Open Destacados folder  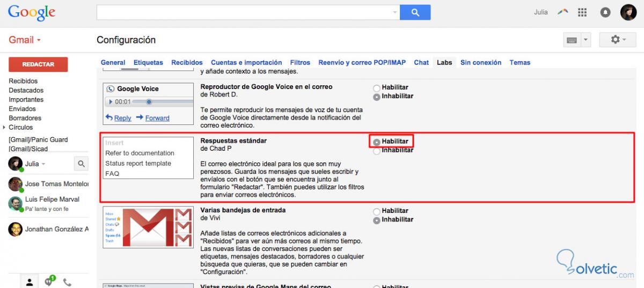(x=26, y=91)
